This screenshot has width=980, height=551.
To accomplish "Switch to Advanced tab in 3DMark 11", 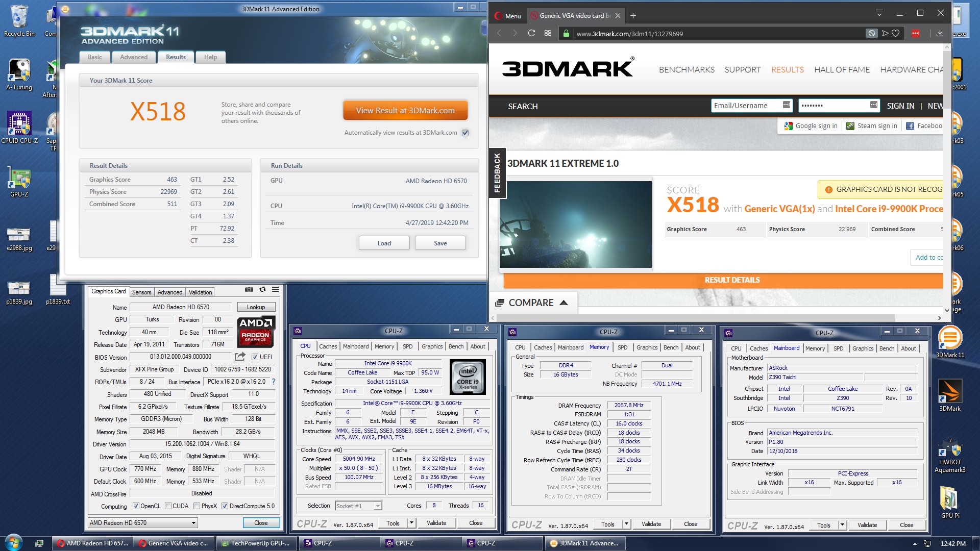I will coord(134,57).
